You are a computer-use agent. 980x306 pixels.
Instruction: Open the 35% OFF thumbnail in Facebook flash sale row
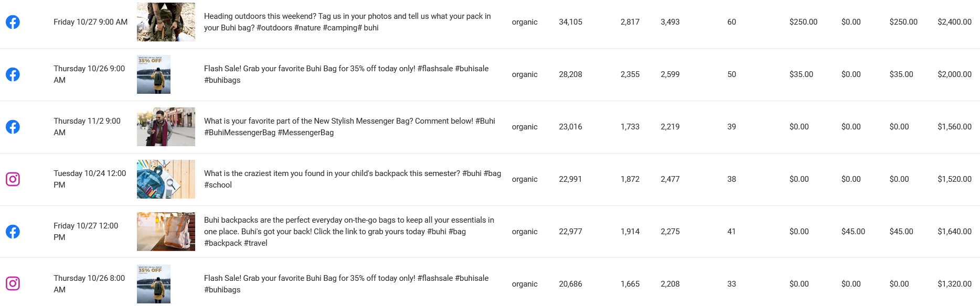pos(154,74)
